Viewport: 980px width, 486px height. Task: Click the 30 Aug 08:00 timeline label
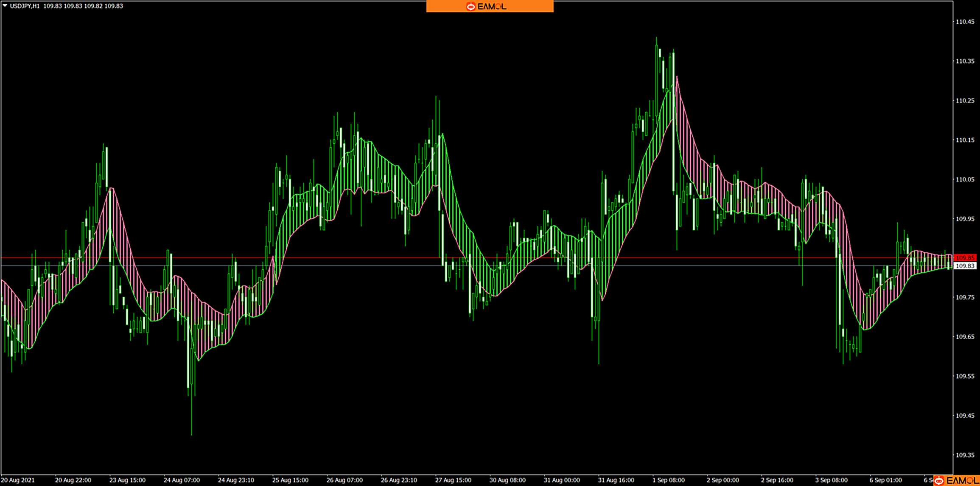[507, 480]
